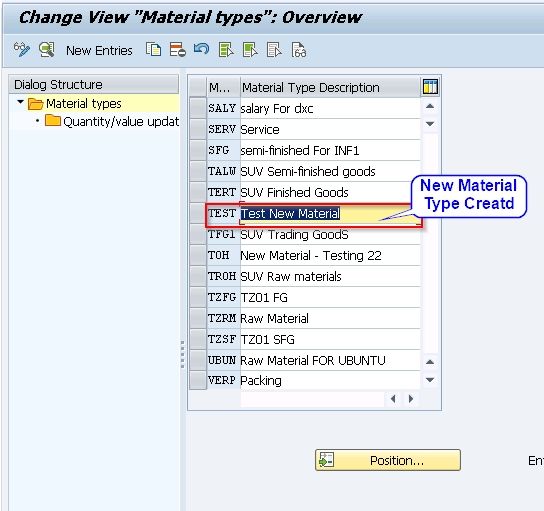The height and width of the screenshot is (511, 544).
Task: Toggle row selector for TEST entry
Action: 198,214
